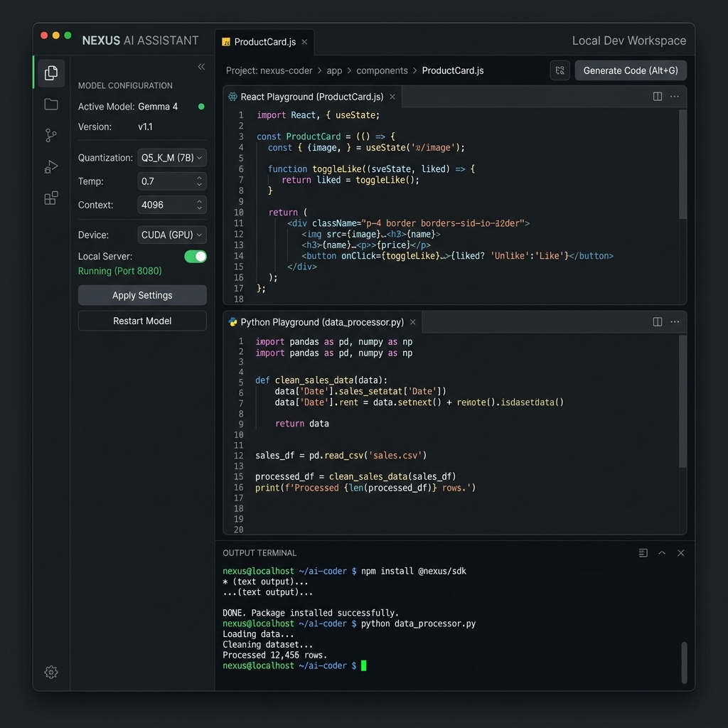Click the components breadcrumb

[382, 70]
